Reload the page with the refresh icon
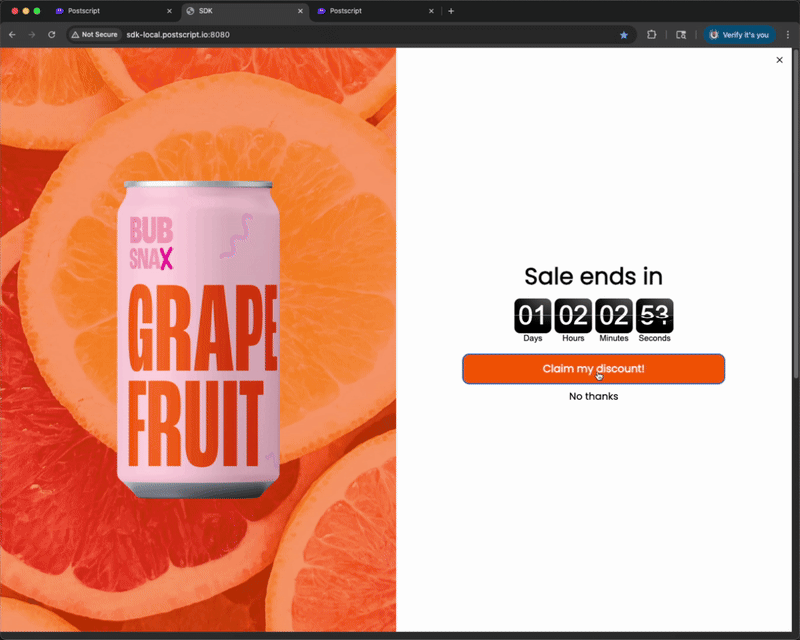This screenshot has width=800, height=640. pyautogui.click(x=52, y=35)
